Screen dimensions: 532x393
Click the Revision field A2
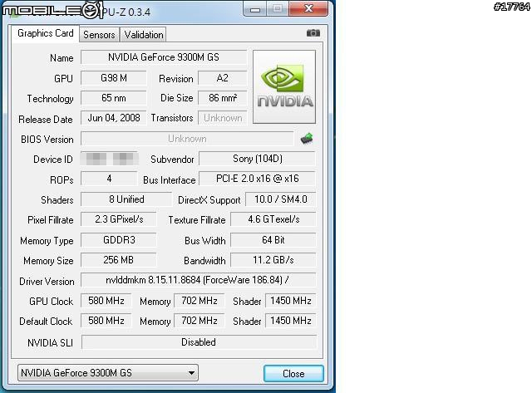(222, 78)
